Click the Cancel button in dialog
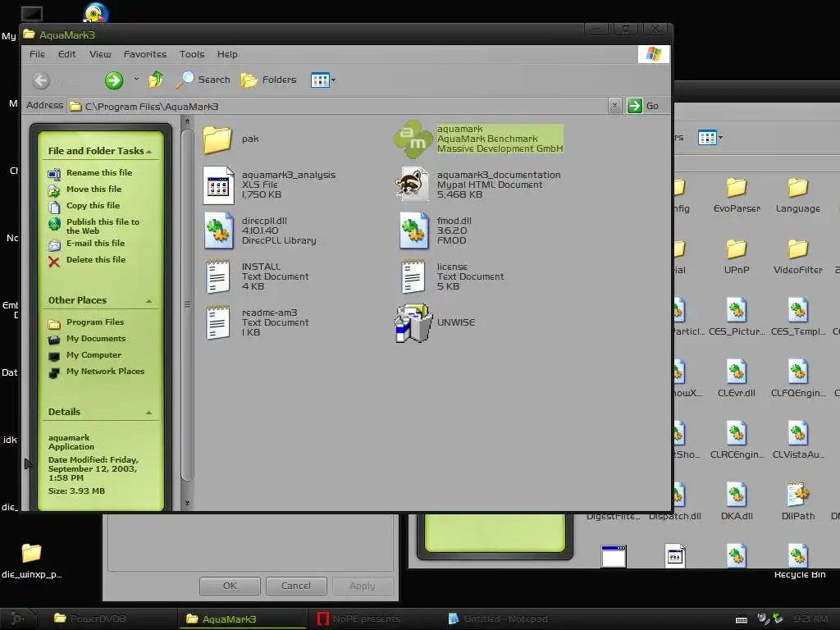 [x=296, y=586]
